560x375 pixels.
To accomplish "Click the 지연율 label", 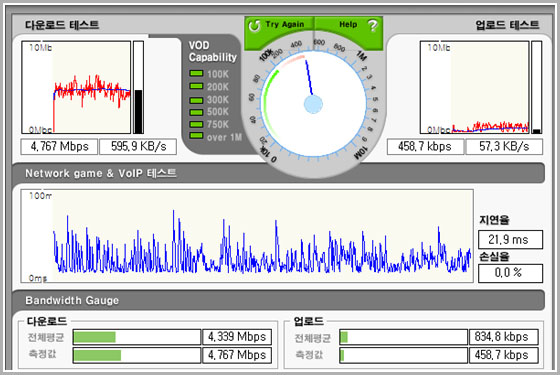I will coord(494,220).
